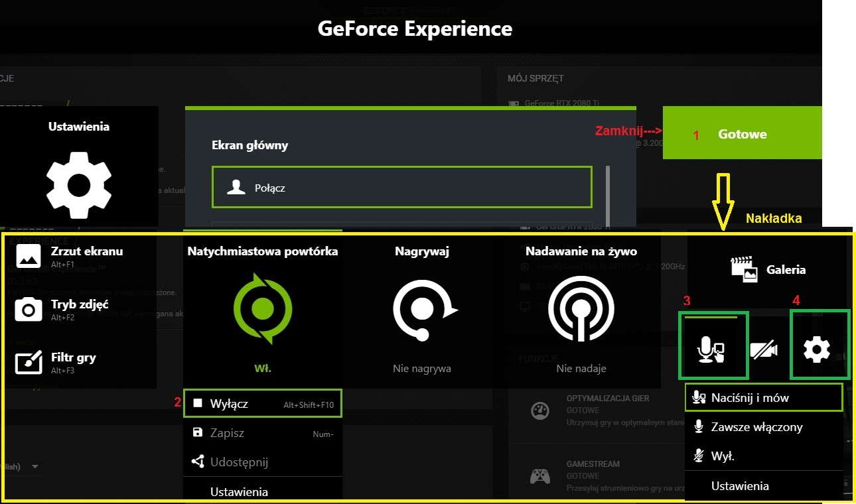Click the large Ustawienia gear icon
Image resolution: width=856 pixels, height=504 pixels.
(x=78, y=185)
